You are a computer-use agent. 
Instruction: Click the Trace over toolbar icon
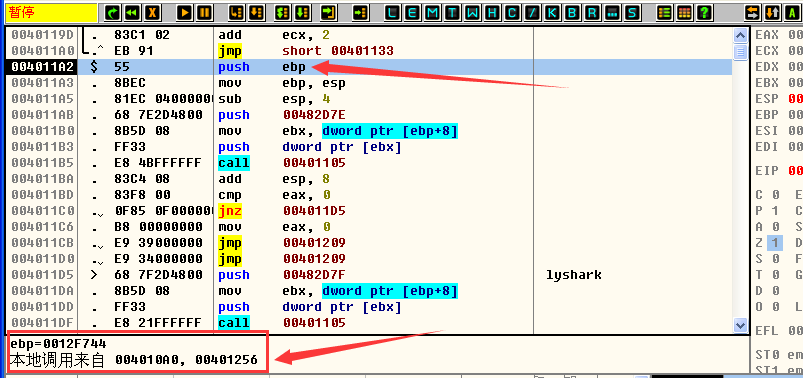click(x=303, y=12)
